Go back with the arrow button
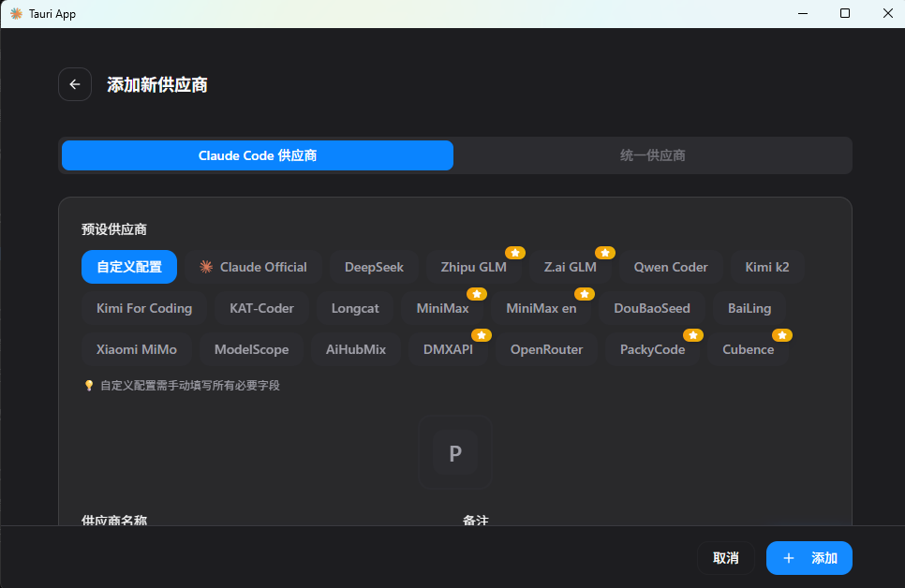Screen dimensions: 905x588 point(74,84)
